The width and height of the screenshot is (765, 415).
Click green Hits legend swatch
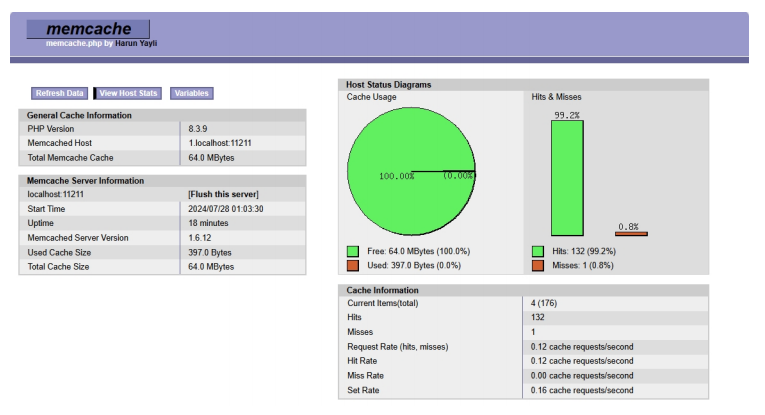pos(538,252)
